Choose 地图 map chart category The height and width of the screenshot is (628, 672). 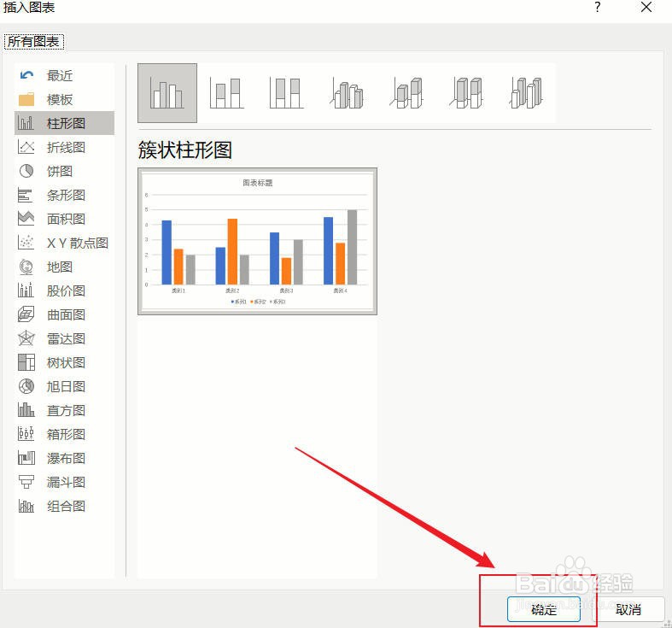tap(64, 267)
